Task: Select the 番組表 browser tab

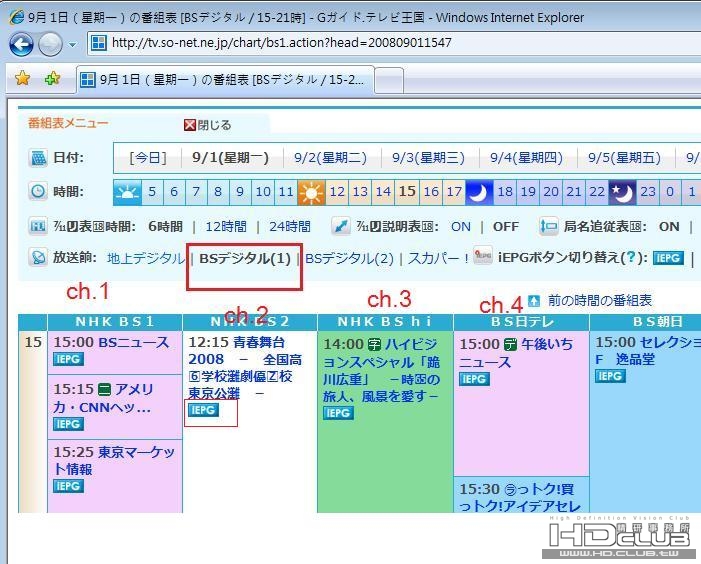Action: tap(225, 80)
